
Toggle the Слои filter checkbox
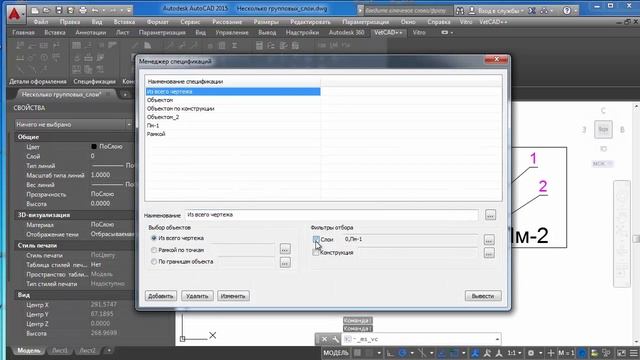(316, 240)
